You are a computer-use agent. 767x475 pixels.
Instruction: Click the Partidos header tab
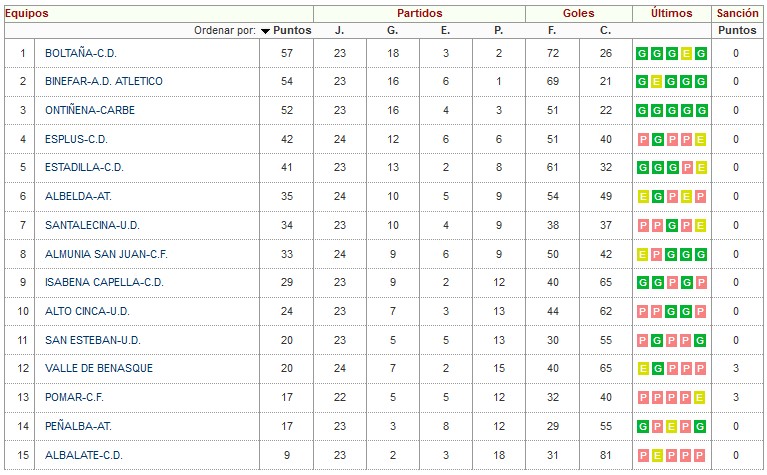[x=419, y=13]
